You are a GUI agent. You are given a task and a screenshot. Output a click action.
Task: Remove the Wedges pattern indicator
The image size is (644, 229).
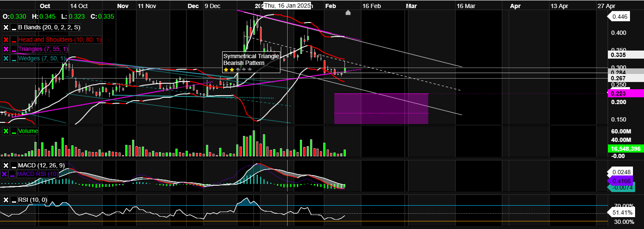[x=6, y=59]
